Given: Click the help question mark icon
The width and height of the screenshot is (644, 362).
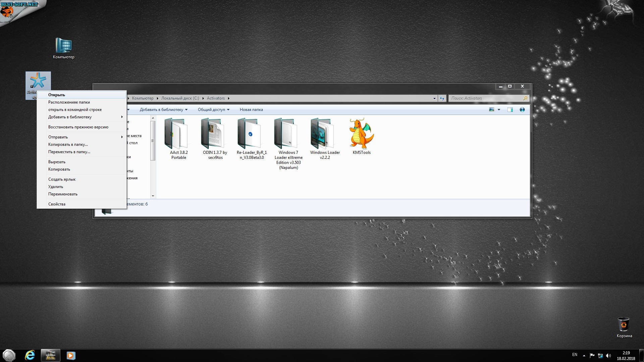Looking at the screenshot, I should [522, 110].
